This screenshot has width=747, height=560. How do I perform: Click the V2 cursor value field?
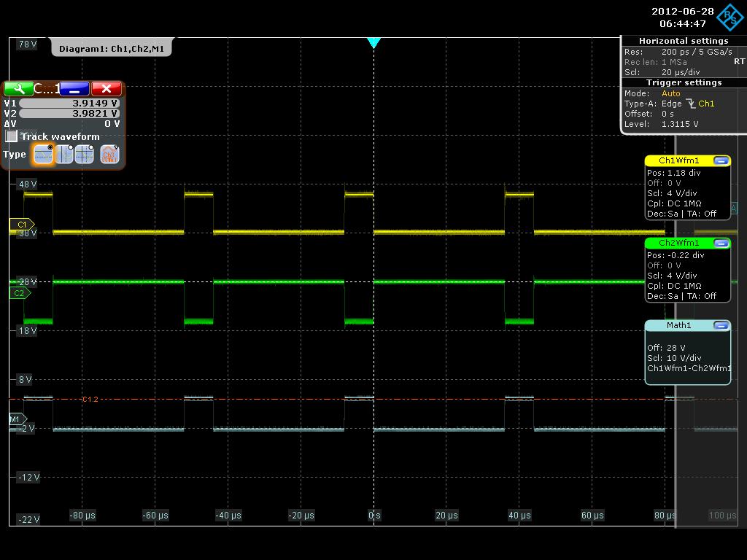[69, 114]
